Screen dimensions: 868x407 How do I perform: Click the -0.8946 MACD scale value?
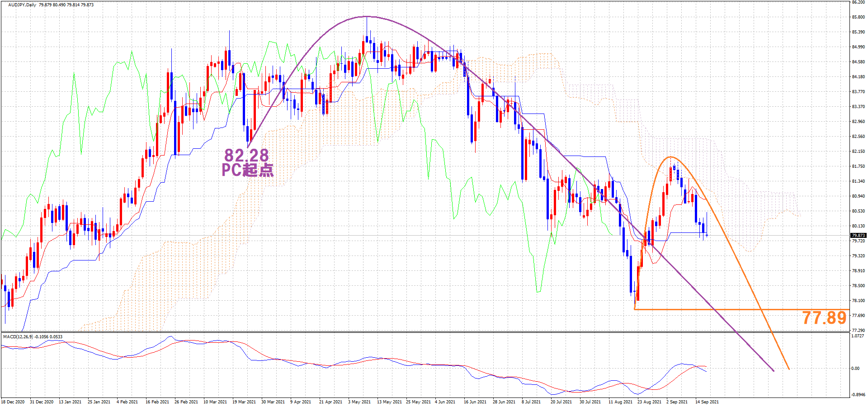(x=858, y=395)
